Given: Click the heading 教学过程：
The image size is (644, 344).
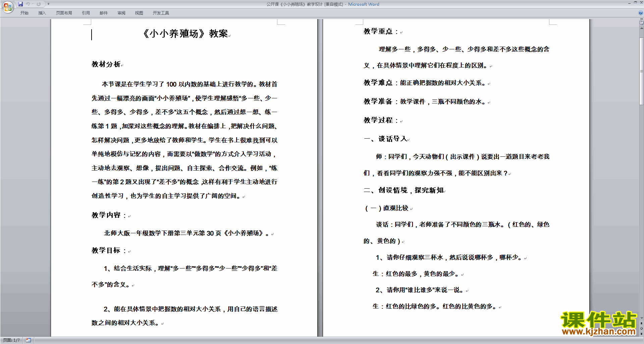Looking at the screenshot, I should pyautogui.click(x=381, y=120).
